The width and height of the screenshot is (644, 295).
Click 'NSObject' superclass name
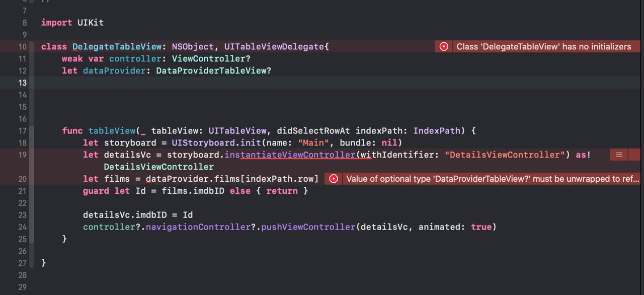pos(193,47)
